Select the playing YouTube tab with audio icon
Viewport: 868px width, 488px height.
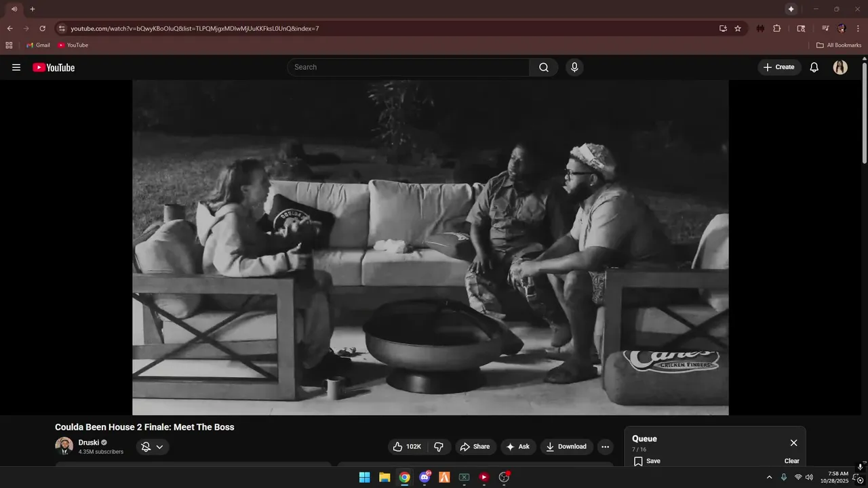[x=14, y=9]
